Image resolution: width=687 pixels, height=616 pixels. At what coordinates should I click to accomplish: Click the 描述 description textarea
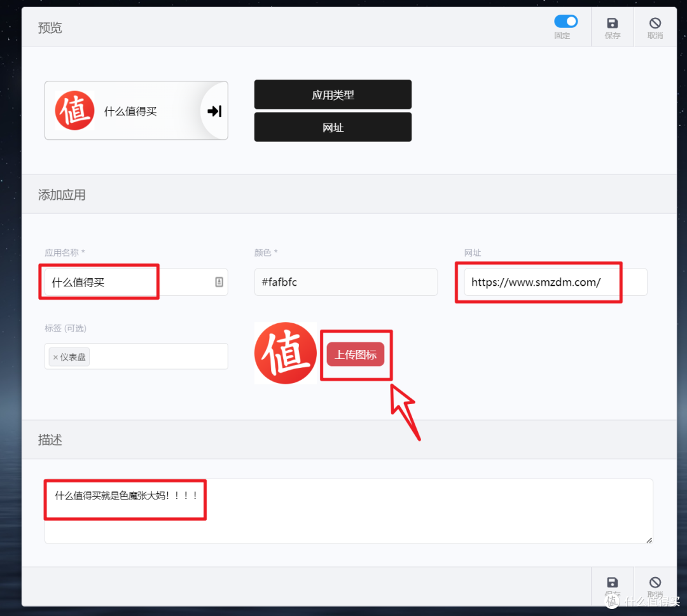(x=349, y=511)
